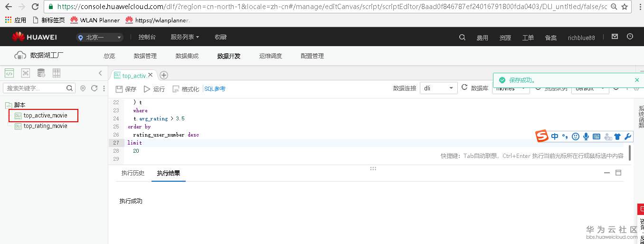The height and width of the screenshot is (244, 644).
Task: Click the header search icon
Action: [x=462, y=37]
